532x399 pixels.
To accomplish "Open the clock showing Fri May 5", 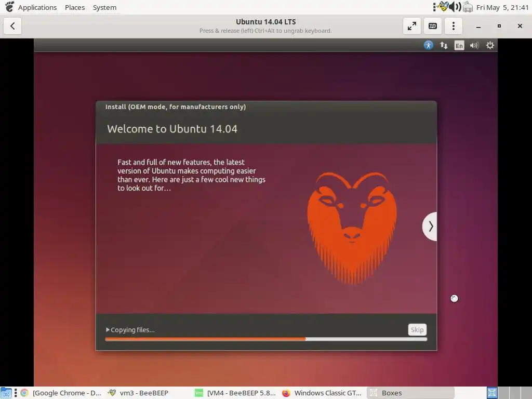I will [x=502, y=7].
